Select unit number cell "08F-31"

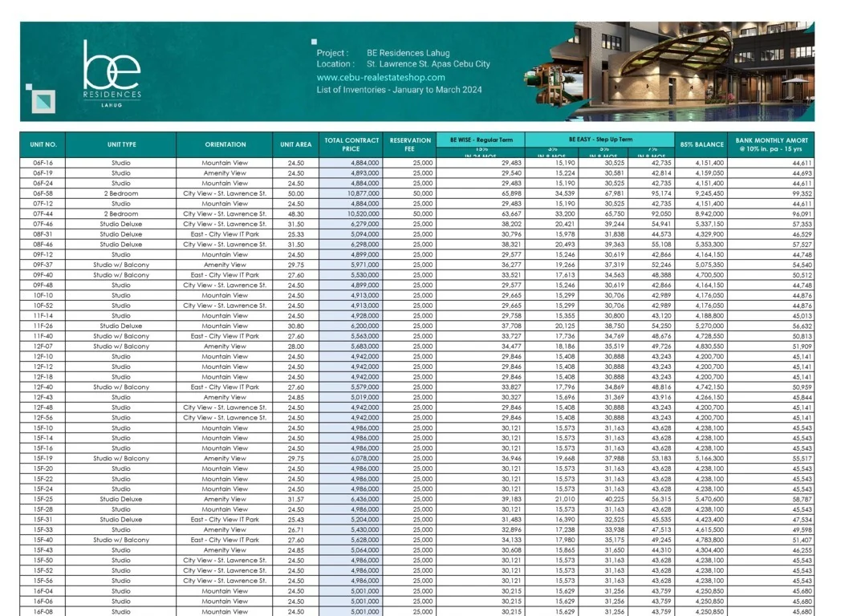click(43, 234)
